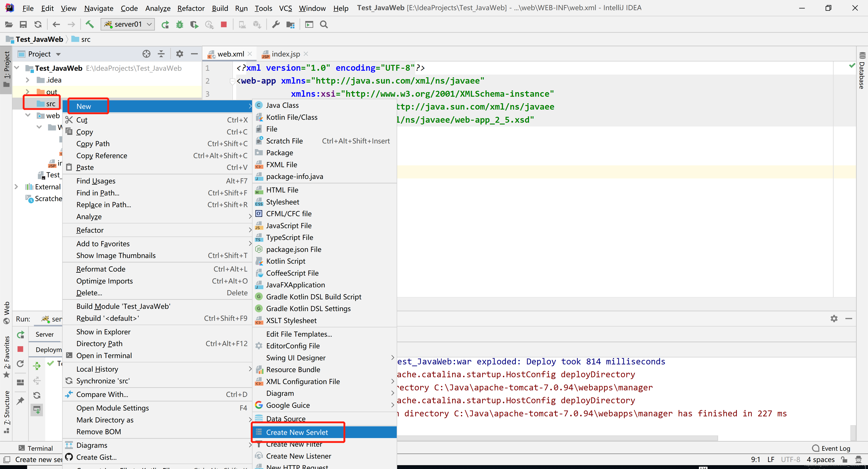
Task: Click Show in Explorer entry
Action: (x=157, y=332)
